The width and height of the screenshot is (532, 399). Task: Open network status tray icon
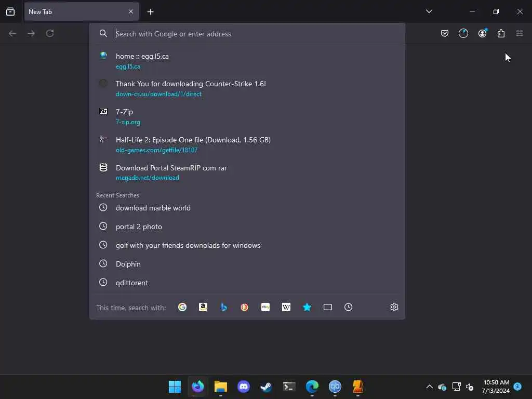[456, 387]
